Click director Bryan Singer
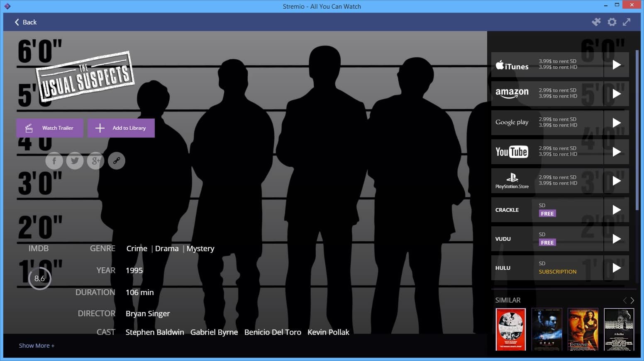Screen dimensions: 644x361 (148, 314)
